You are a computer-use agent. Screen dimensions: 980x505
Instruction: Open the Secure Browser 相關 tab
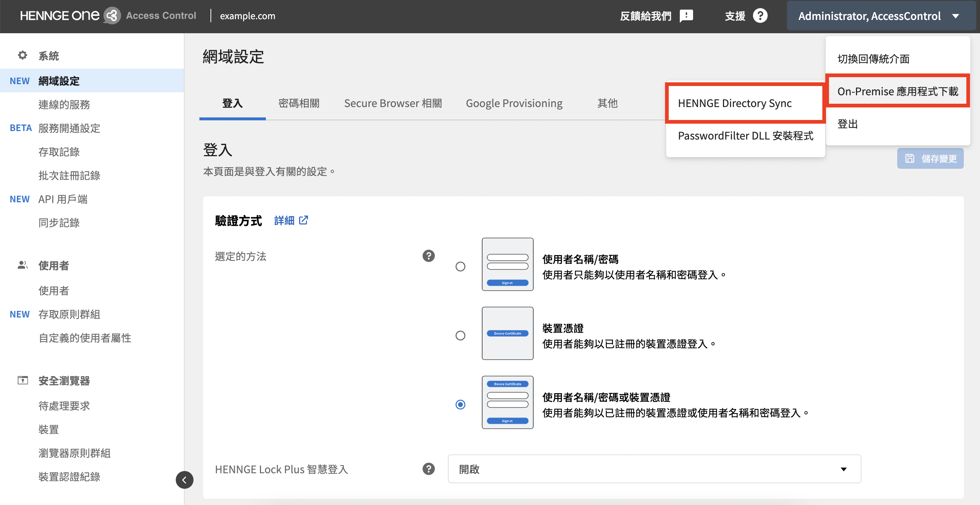pyautogui.click(x=393, y=103)
